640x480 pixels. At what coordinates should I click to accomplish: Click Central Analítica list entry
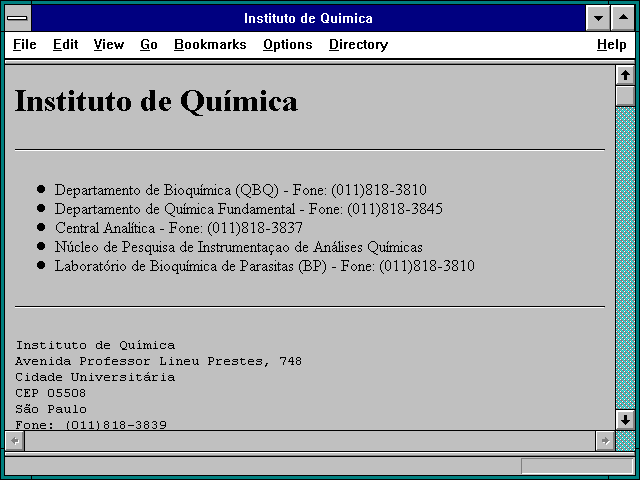click(179, 228)
